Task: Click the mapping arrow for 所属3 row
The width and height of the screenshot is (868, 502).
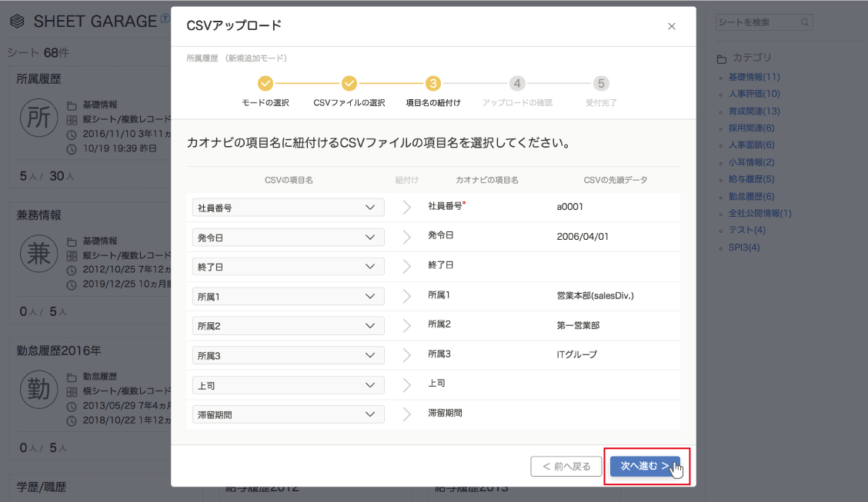Action: (x=407, y=355)
